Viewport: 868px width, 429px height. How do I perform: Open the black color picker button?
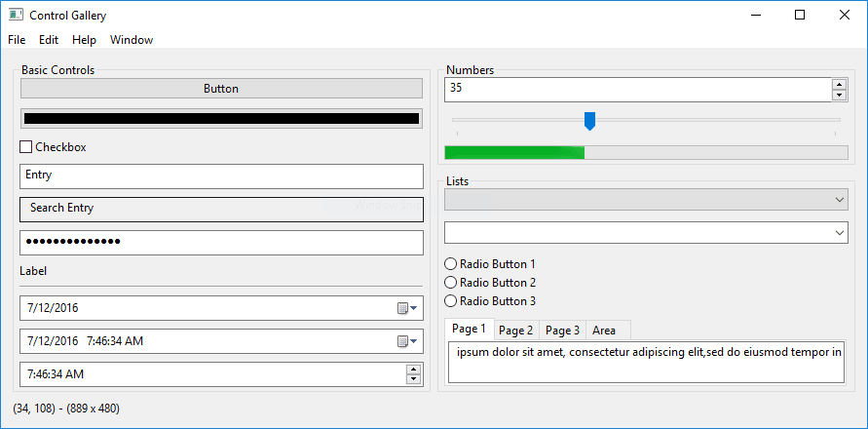221,119
